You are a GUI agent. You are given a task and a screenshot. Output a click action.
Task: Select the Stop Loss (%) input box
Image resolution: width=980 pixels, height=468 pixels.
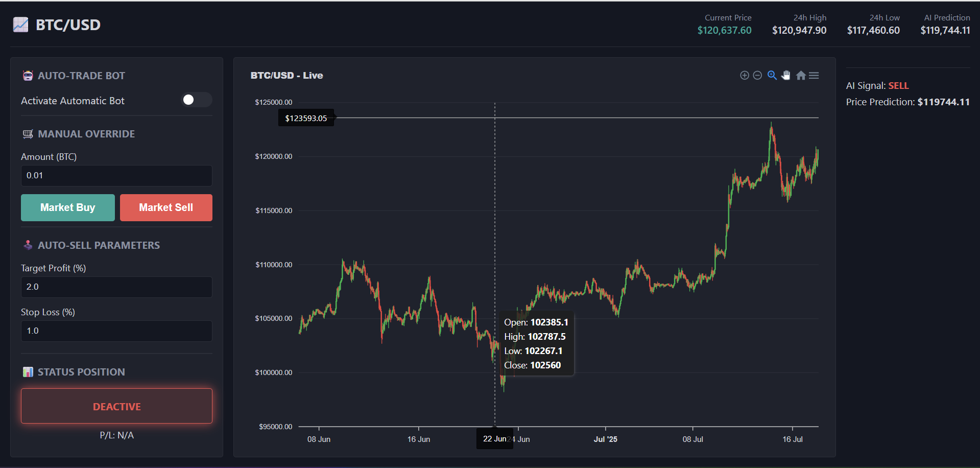point(116,331)
